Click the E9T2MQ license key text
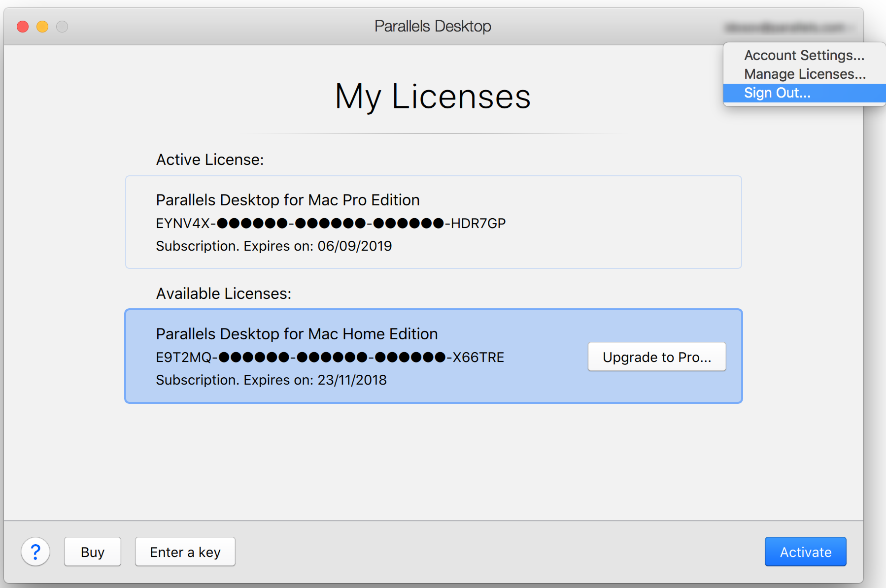Viewport: 886px width, 588px height. 330,357
